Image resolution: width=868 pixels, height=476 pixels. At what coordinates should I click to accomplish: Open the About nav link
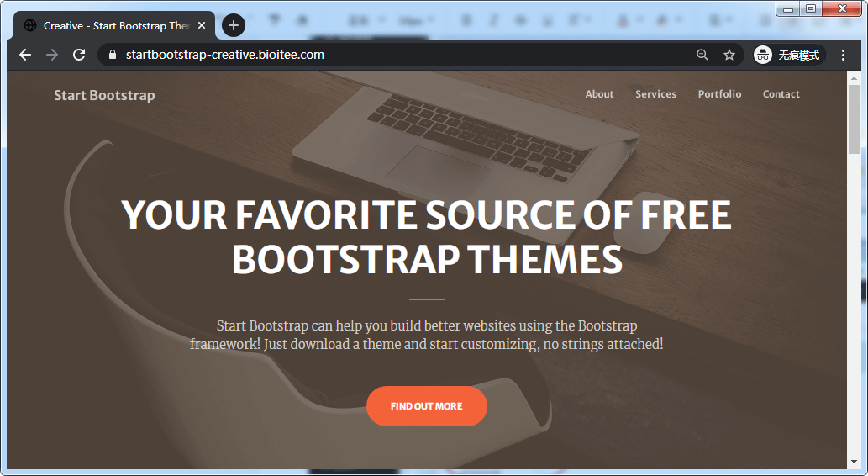[599, 94]
